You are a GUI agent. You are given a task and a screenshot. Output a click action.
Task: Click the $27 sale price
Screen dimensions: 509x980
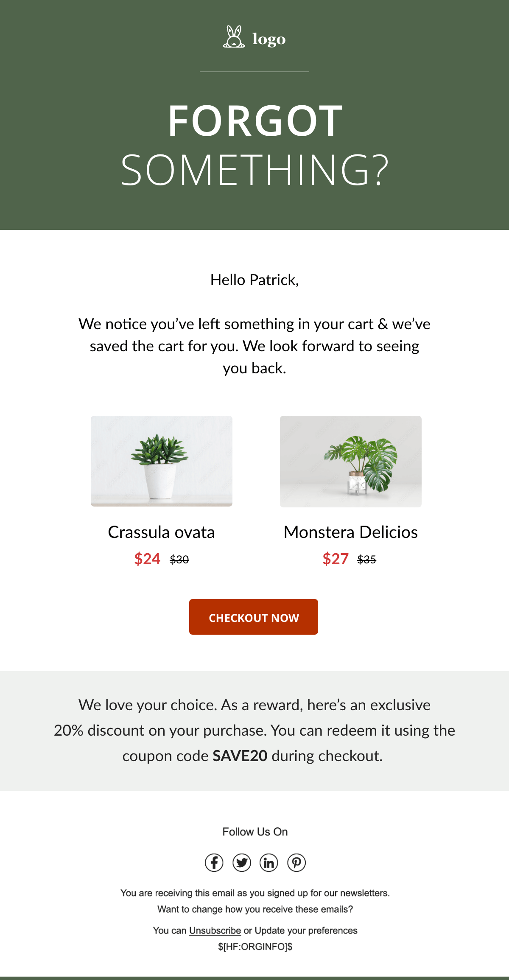tap(336, 559)
